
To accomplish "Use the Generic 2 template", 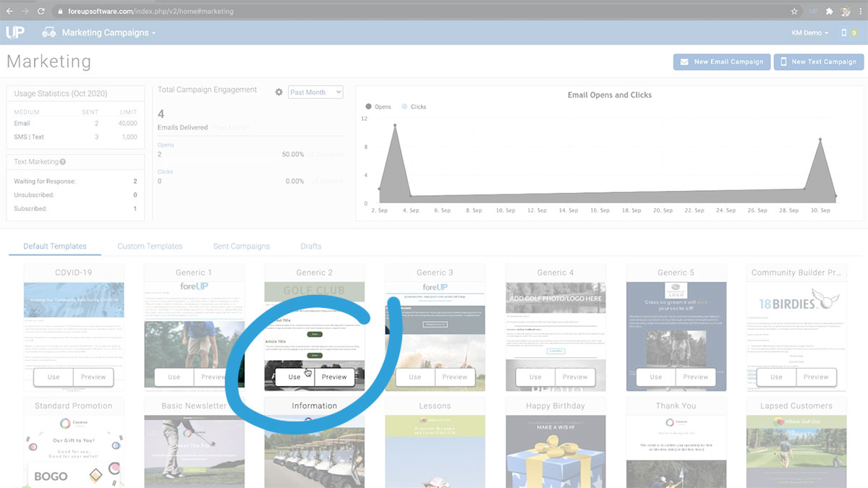I will coord(294,377).
